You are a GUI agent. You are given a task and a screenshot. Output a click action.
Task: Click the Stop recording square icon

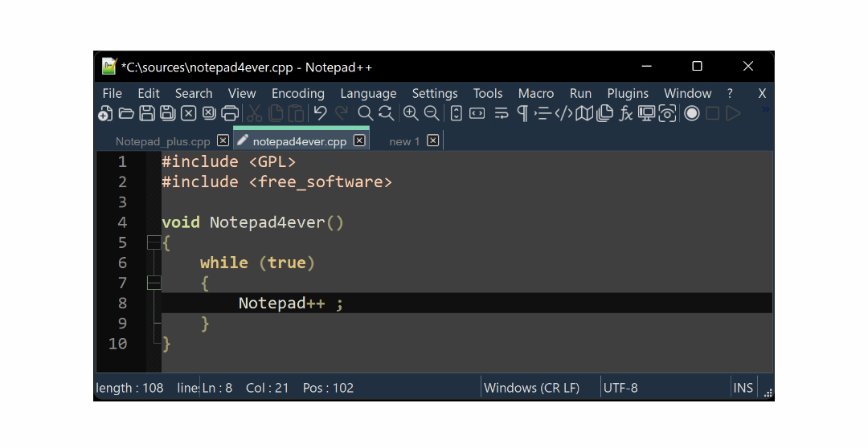coord(712,113)
